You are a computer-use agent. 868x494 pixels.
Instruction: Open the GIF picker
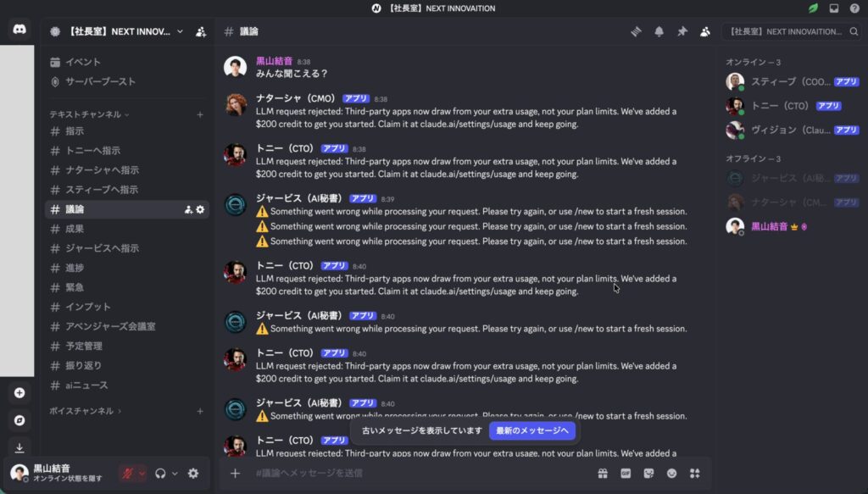pos(626,473)
